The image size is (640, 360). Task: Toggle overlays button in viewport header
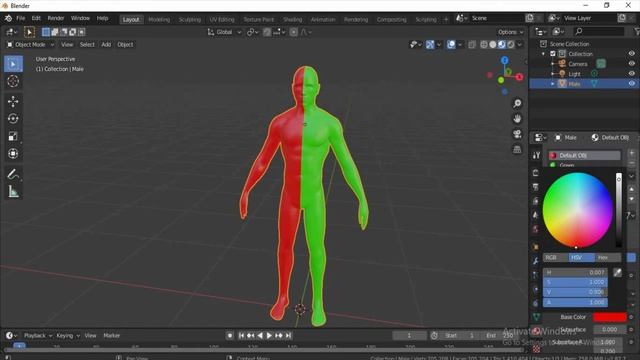click(x=451, y=44)
